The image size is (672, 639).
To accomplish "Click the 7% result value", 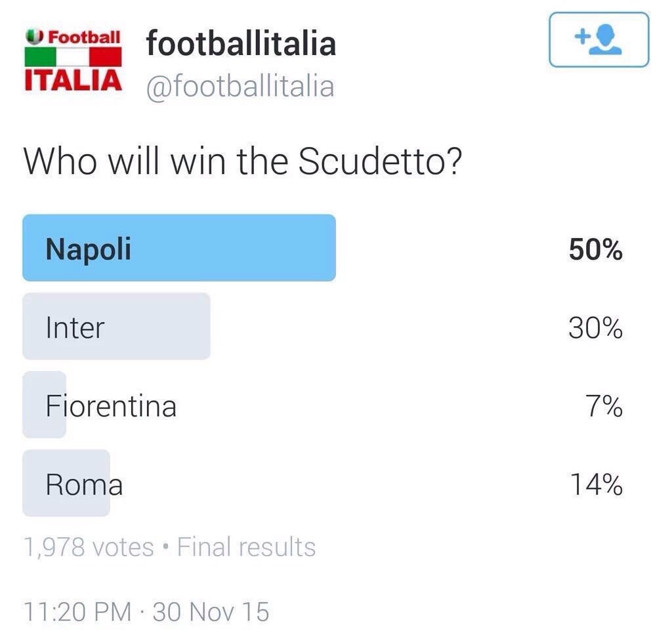I will (x=604, y=406).
